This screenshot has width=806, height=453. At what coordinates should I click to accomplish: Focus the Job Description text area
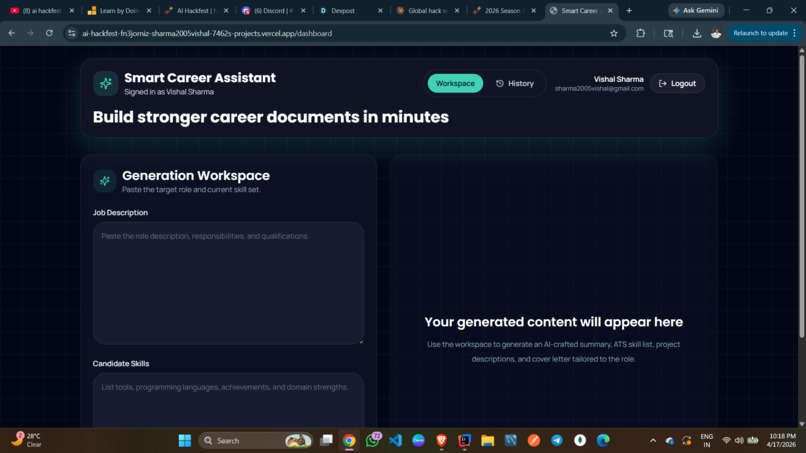point(228,283)
